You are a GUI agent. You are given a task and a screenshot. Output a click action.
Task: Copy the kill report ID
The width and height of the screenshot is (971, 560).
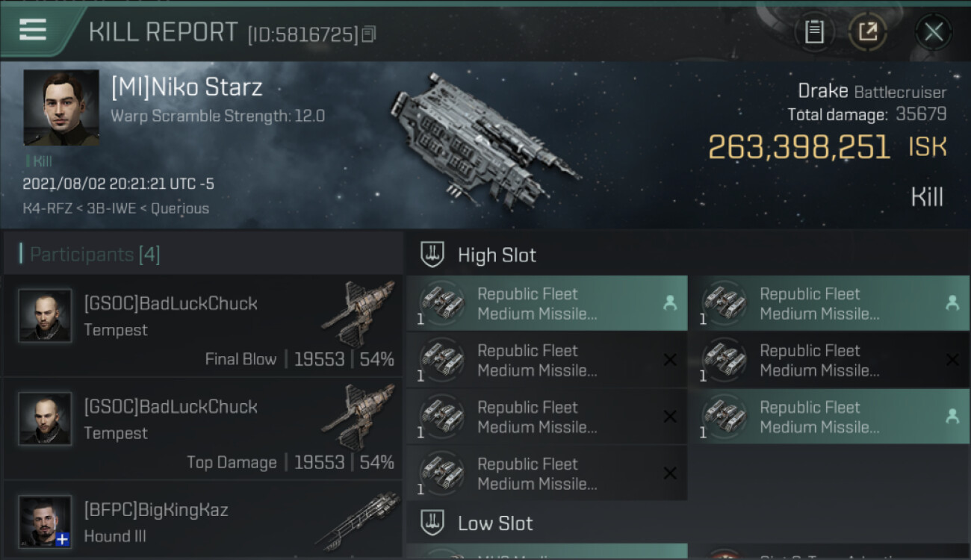pyautogui.click(x=369, y=34)
